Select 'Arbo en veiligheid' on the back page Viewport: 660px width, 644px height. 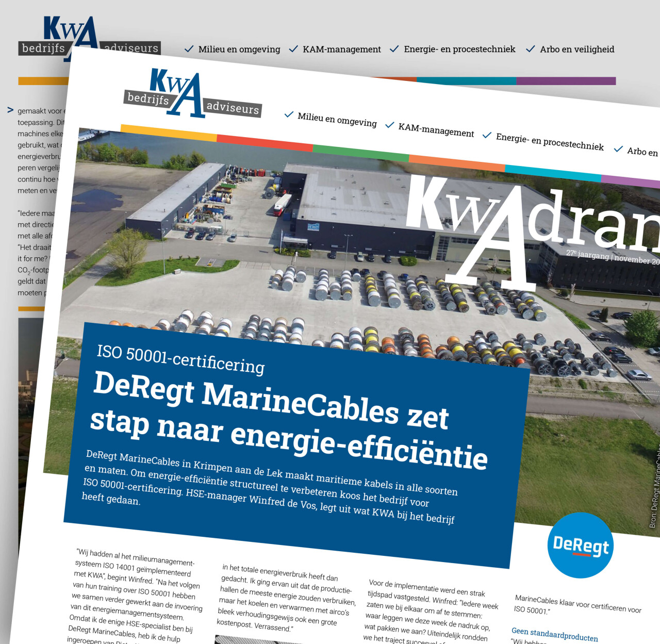pyautogui.click(x=577, y=49)
